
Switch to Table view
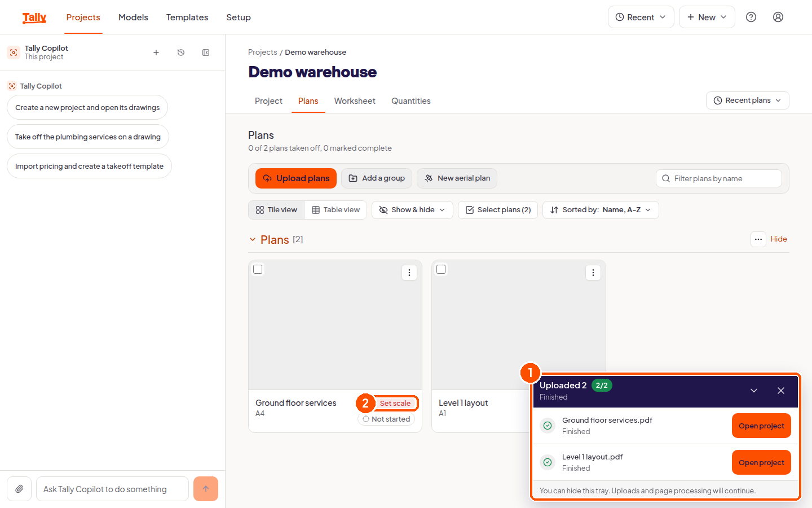[x=336, y=210]
